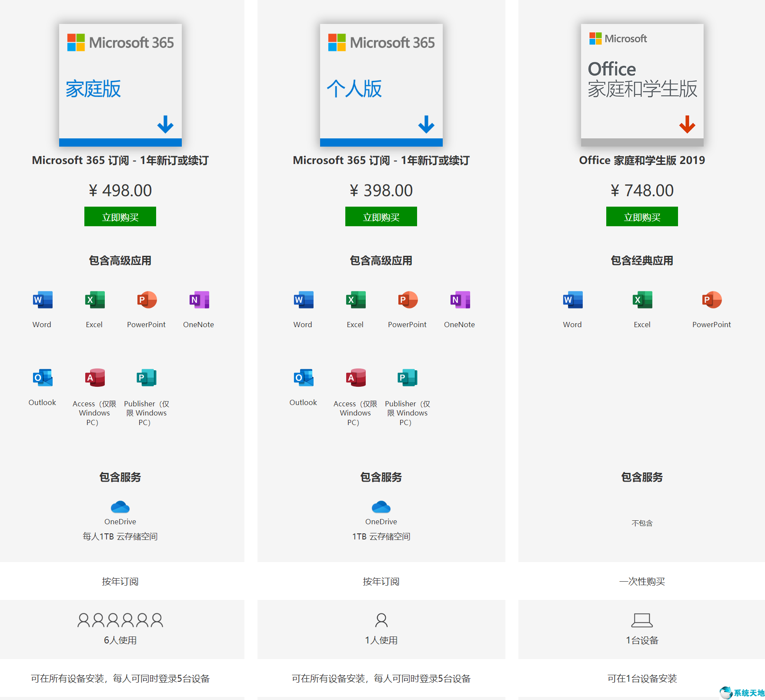Click the Publisher icon in the 个人版 column

pos(408,378)
